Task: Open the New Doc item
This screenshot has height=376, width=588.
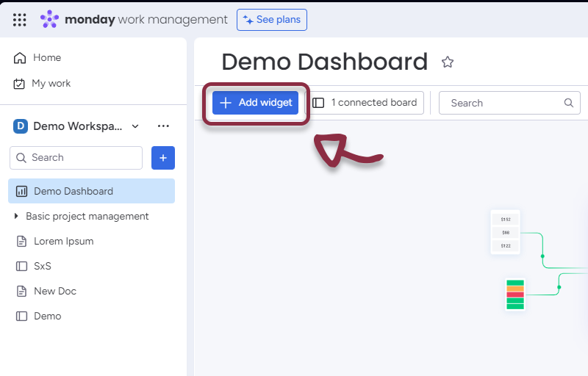Action: coord(55,292)
